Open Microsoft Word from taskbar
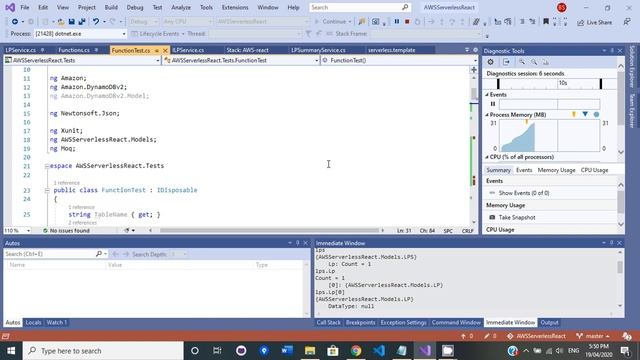Screen dimensions: 640x360 [287, 351]
